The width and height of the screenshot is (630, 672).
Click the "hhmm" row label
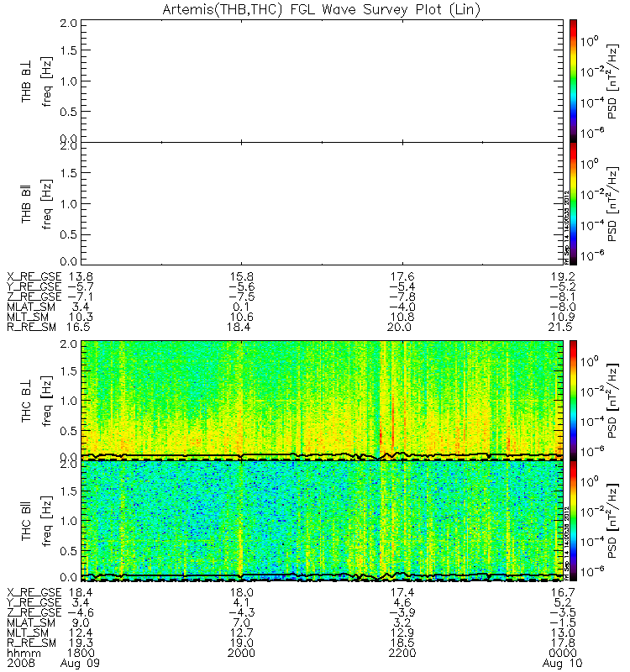pos(24,654)
